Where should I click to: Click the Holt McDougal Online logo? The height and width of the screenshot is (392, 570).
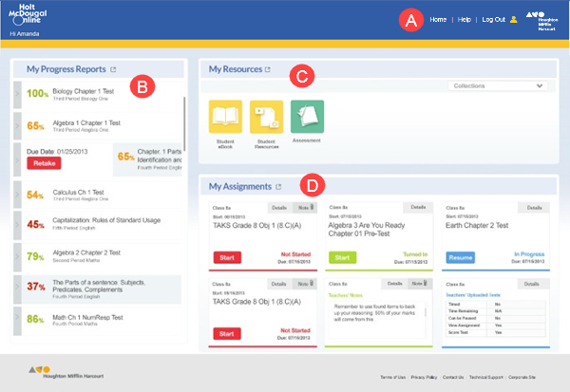(28, 14)
